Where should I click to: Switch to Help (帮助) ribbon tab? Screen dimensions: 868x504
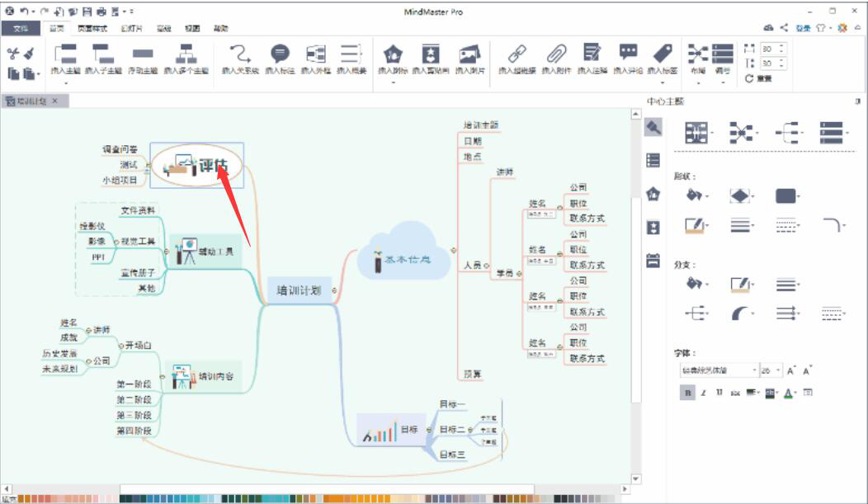[221, 28]
